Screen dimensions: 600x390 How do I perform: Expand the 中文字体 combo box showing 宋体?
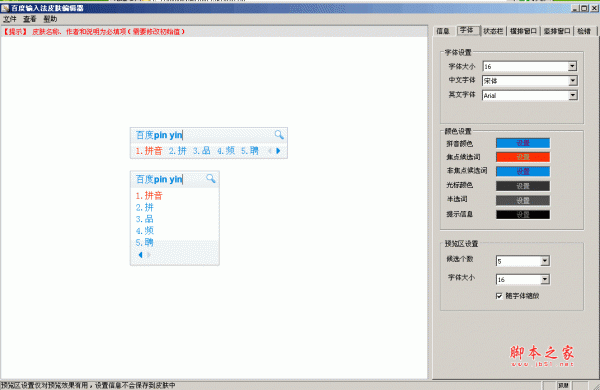click(x=572, y=81)
